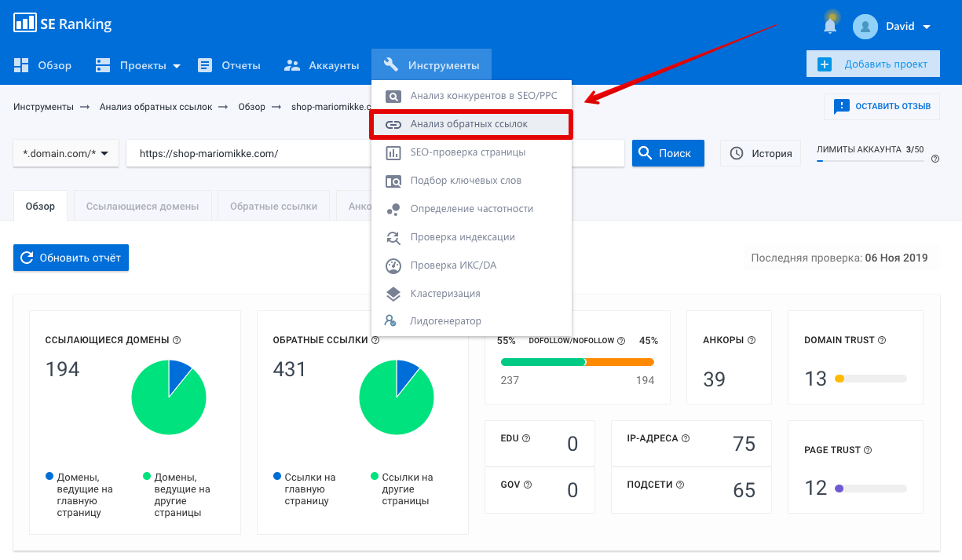Click help icon beside PAGE TRUST

point(868,450)
